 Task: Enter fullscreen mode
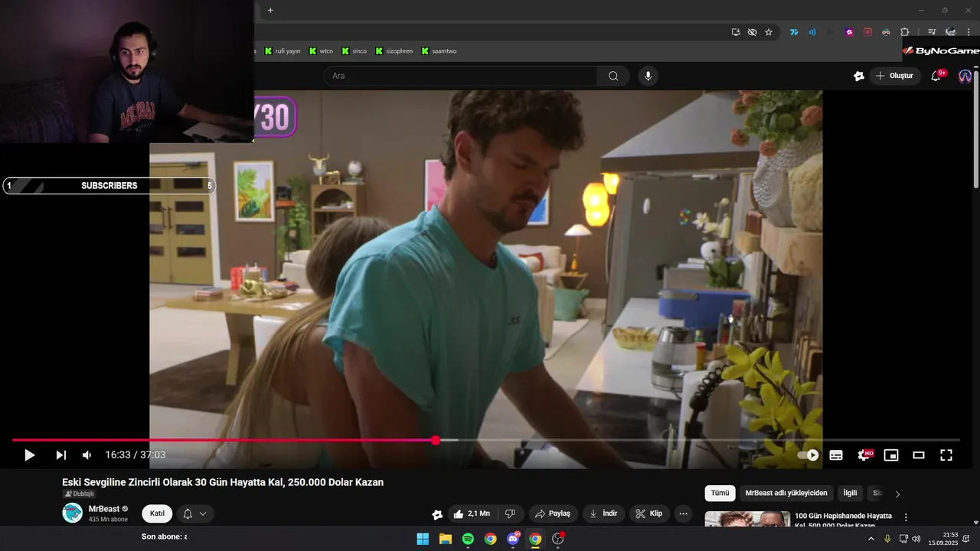tap(946, 455)
